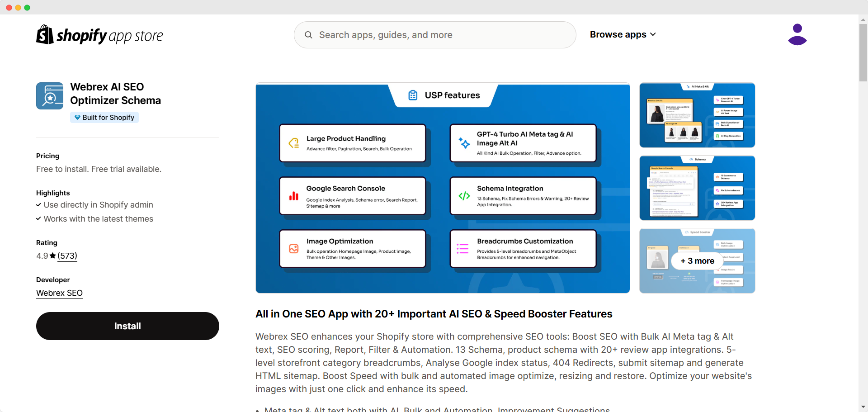Open the user account avatar
Viewport: 868px width, 412px height.
coord(797,34)
